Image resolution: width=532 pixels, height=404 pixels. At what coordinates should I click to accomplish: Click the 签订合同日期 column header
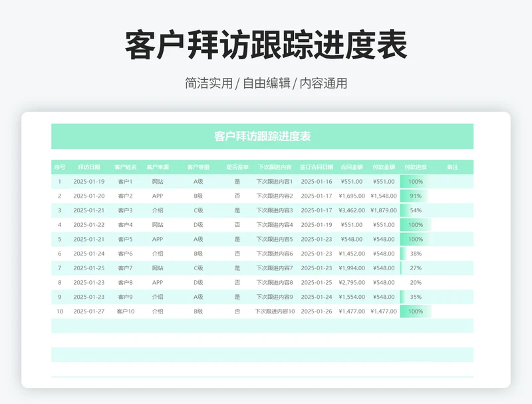click(317, 167)
